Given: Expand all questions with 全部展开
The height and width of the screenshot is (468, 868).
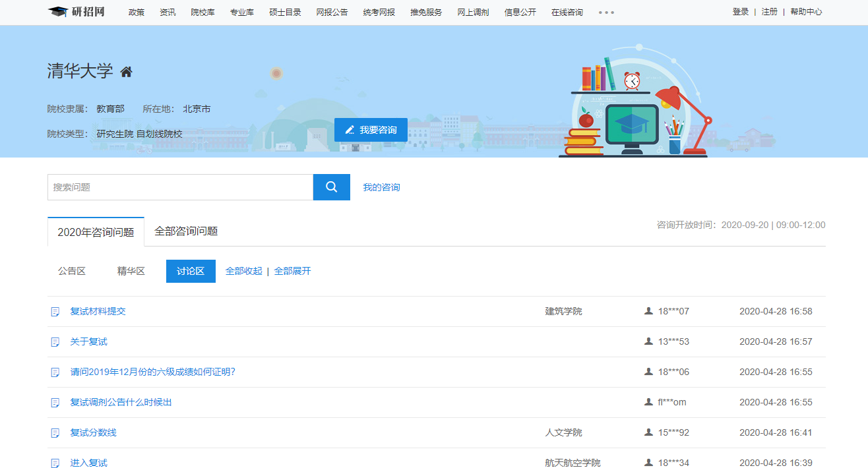Looking at the screenshot, I should coord(292,271).
